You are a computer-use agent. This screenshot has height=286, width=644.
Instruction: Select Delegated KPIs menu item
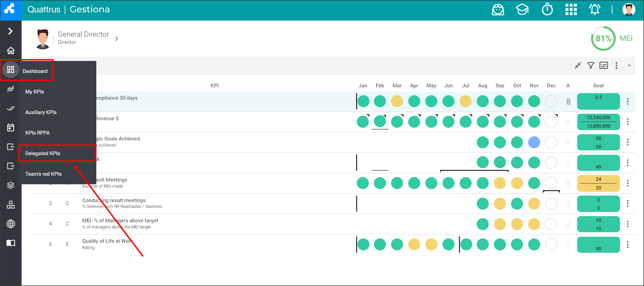pos(43,153)
